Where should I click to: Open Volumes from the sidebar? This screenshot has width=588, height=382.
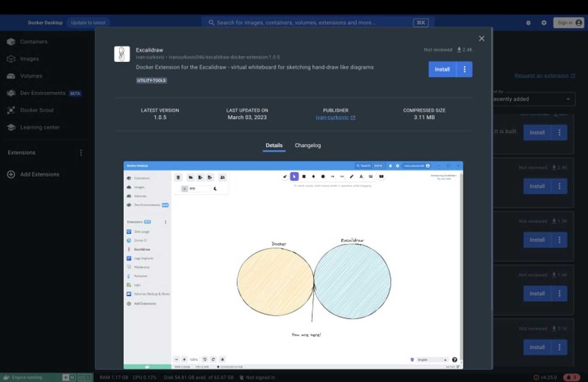[31, 76]
